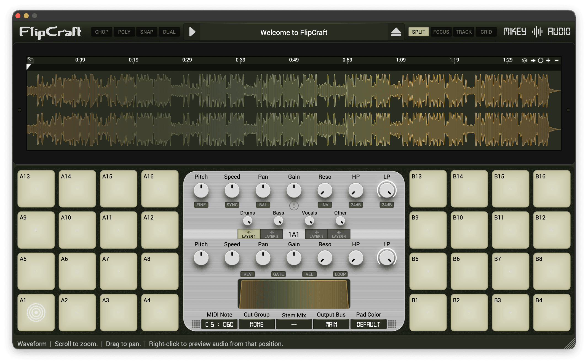Viewport: 588px width, 364px height.
Task: Click the right arrow icon above the waveform
Action: pos(533,60)
